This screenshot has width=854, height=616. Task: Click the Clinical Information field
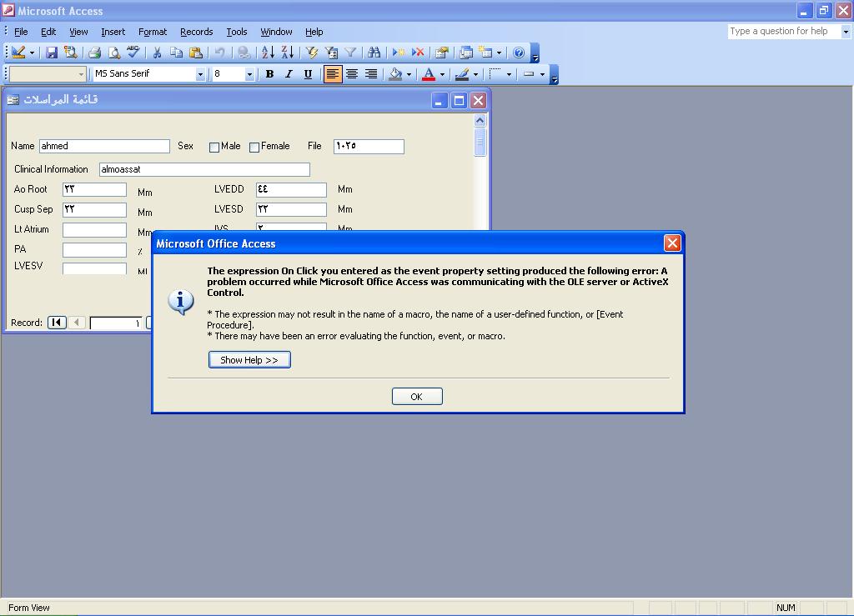204,169
